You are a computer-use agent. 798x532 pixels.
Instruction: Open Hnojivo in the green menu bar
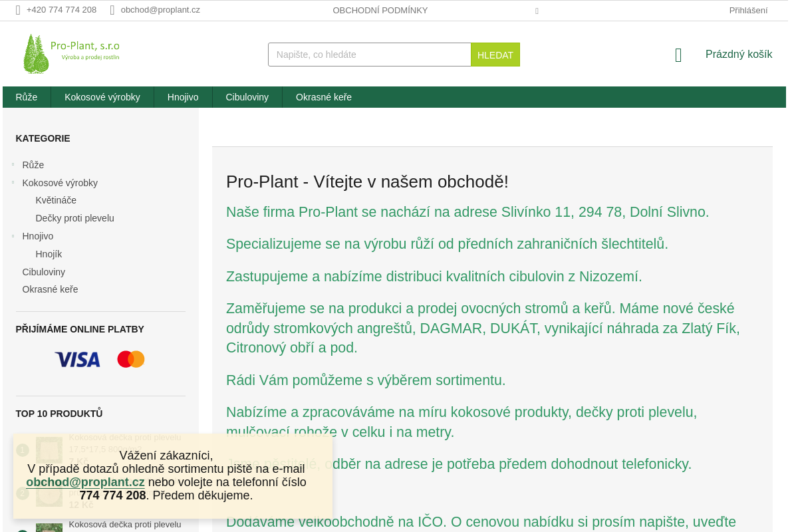(183, 97)
